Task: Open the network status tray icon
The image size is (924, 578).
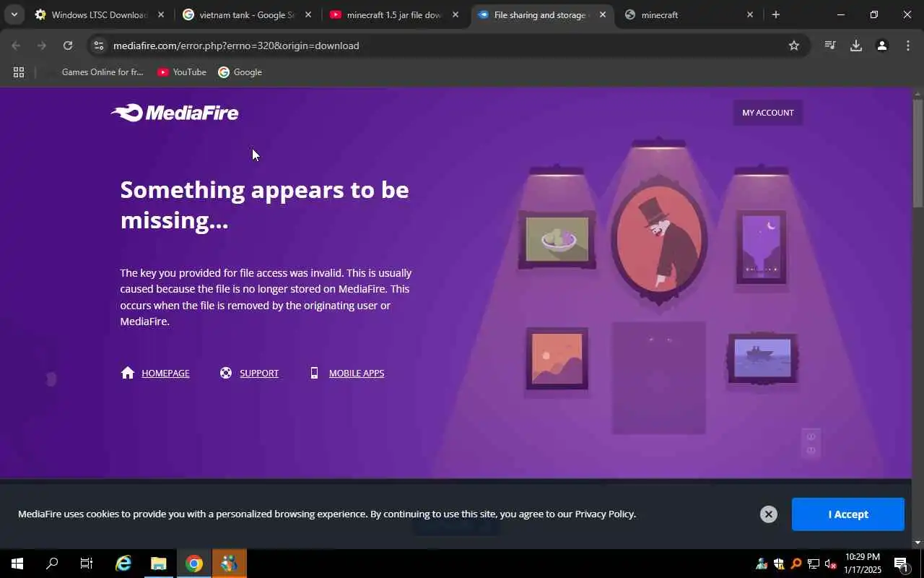Action: 814,564
